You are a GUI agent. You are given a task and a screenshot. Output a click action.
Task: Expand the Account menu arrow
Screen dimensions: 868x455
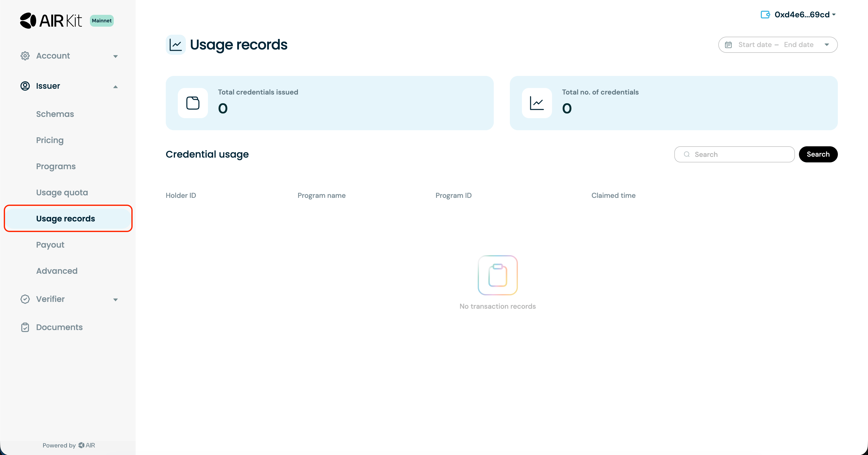[116, 56]
